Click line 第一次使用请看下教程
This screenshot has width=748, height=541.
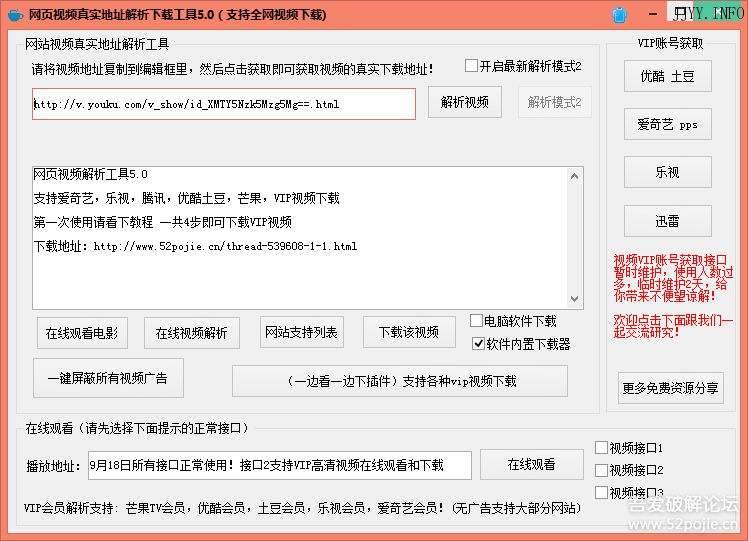point(163,222)
